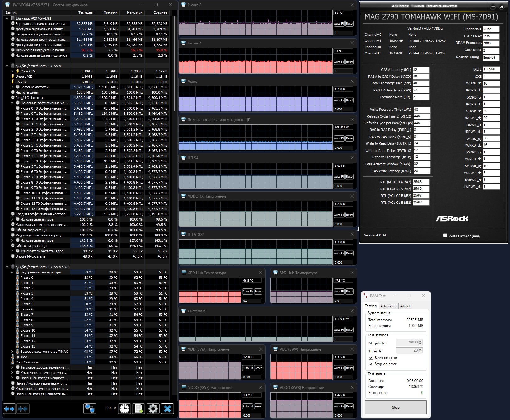
Task: Stop the running RAM Test
Action: pyautogui.click(x=395, y=408)
